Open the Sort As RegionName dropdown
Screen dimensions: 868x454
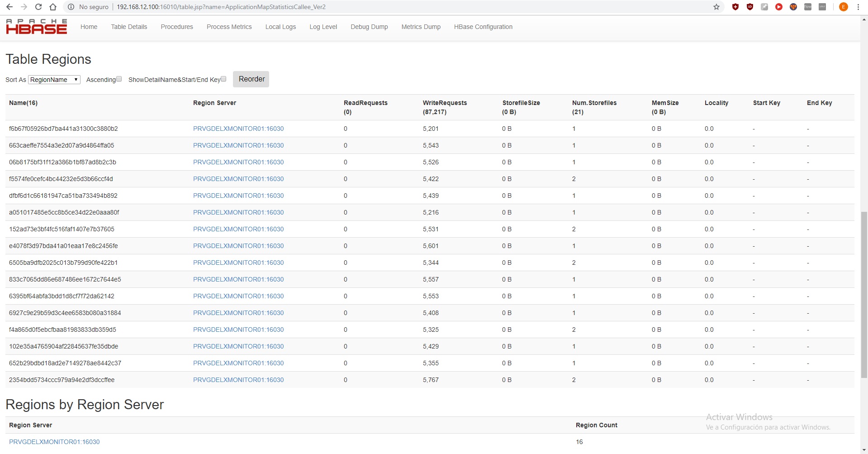(x=54, y=80)
